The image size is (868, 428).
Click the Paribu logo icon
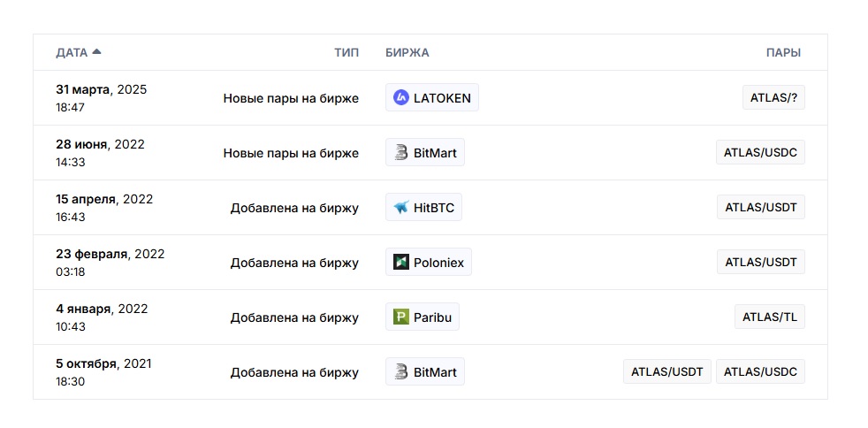(x=400, y=317)
